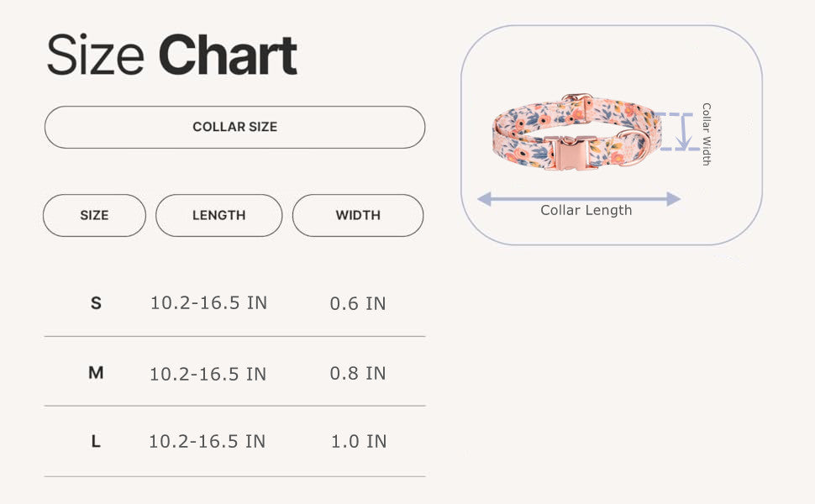
Task: Click the COLLAR SIZE pill header
Action: click(x=235, y=128)
